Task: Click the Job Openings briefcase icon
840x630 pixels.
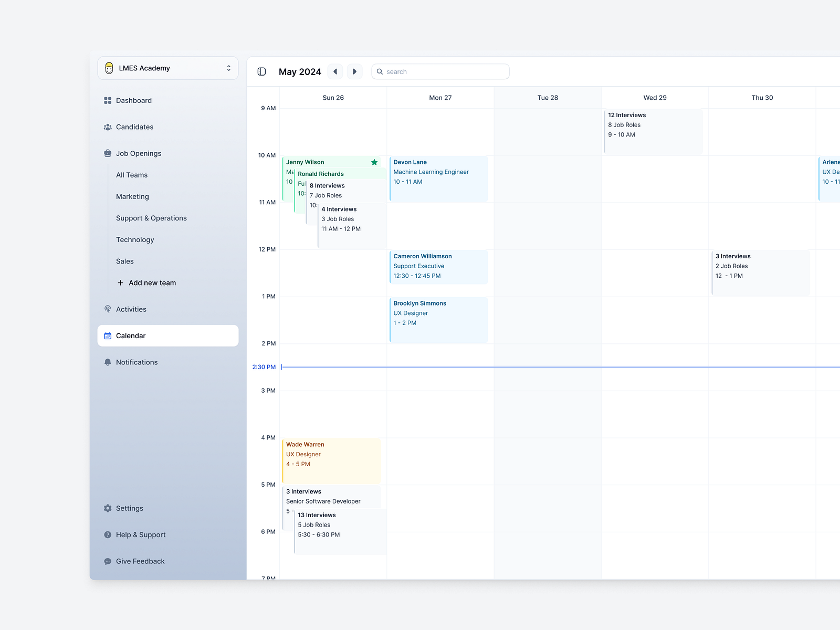Action: click(107, 153)
